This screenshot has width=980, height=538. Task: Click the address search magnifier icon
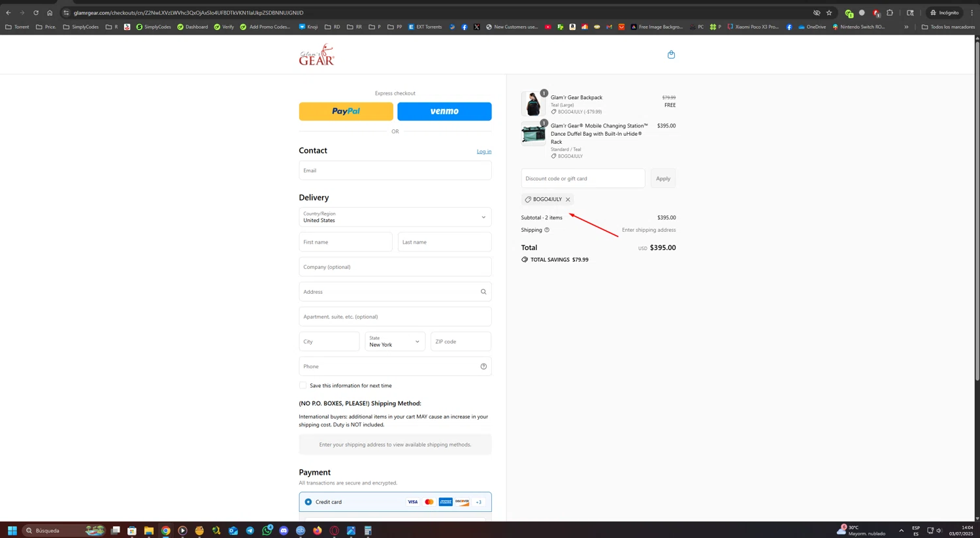pos(483,292)
